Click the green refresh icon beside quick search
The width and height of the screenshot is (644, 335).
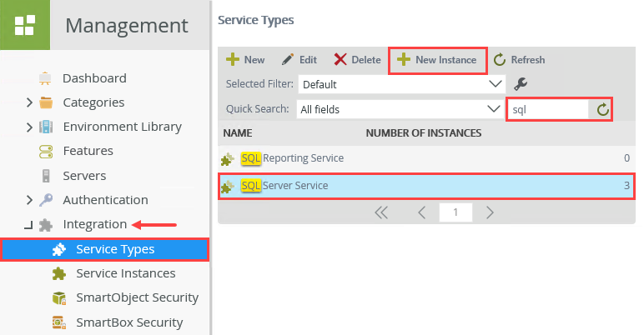click(601, 109)
